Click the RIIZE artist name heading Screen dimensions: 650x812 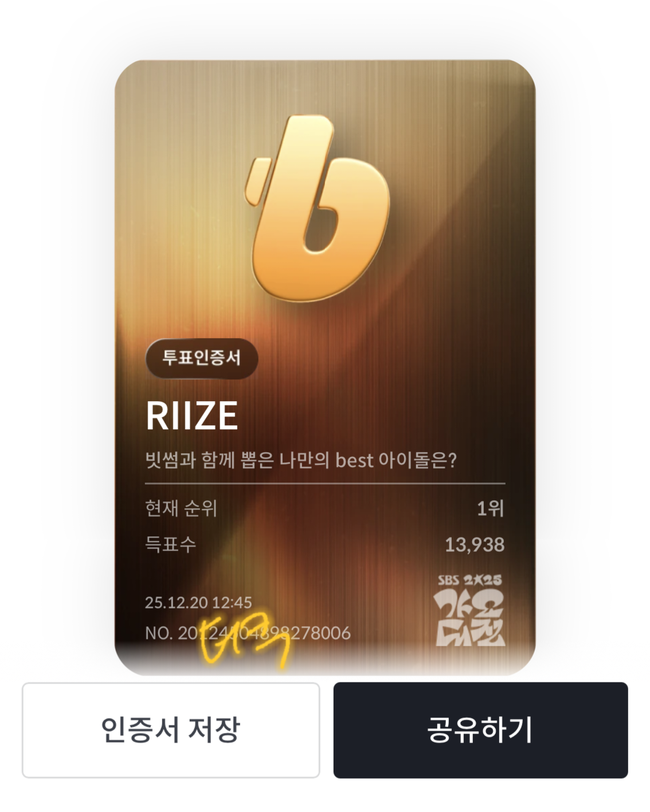[191, 416]
